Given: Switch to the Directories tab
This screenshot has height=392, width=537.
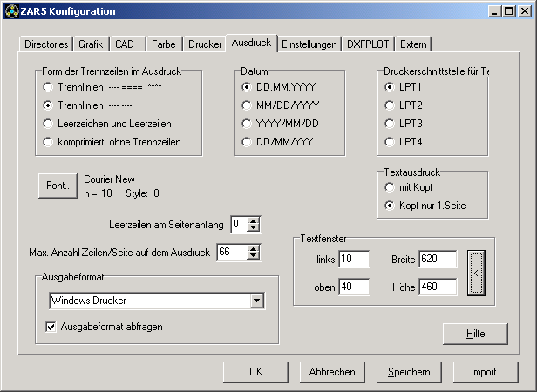Looking at the screenshot, I should click(46, 44).
